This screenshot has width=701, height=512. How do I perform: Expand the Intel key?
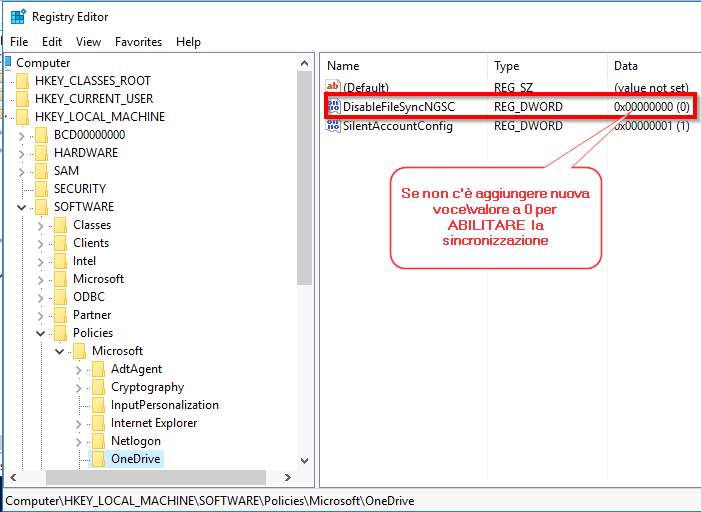(x=40, y=262)
